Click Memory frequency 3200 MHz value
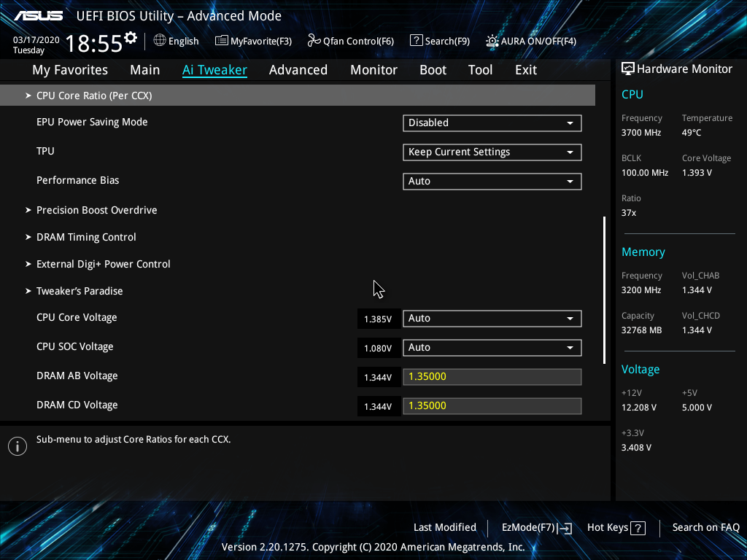Image resolution: width=747 pixels, height=560 pixels. [641, 290]
